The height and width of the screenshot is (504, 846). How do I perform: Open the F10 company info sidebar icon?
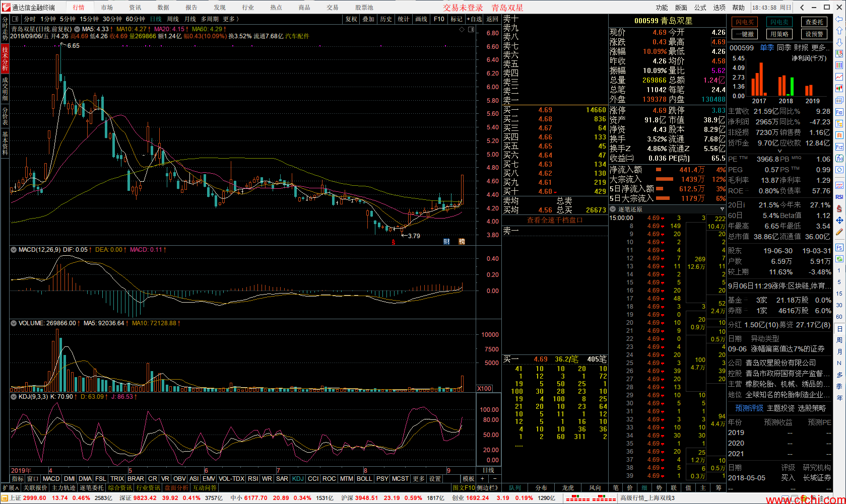839,112
